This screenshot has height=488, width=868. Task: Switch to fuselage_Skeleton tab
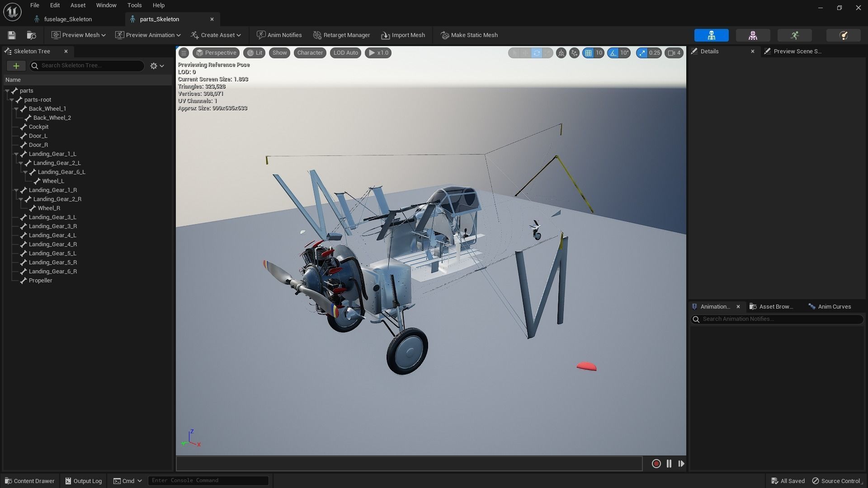[68, 19]
